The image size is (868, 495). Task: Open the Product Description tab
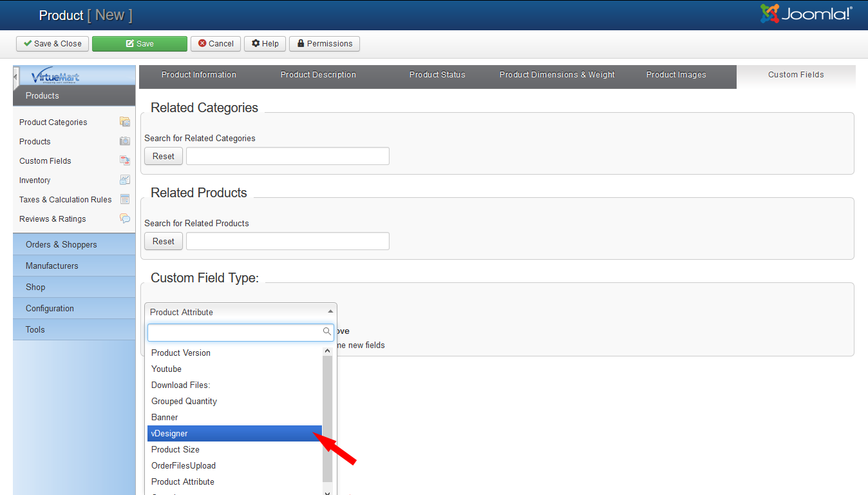(318, 75)
